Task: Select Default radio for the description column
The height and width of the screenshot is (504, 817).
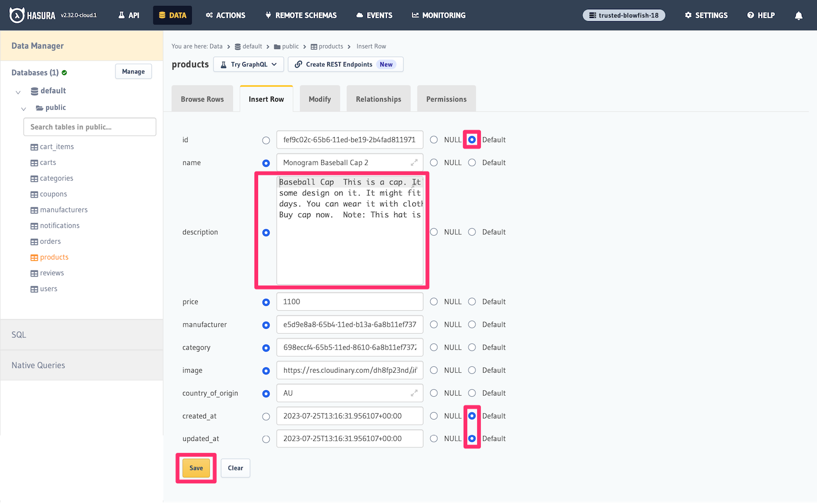Action: tap(472, 232)
